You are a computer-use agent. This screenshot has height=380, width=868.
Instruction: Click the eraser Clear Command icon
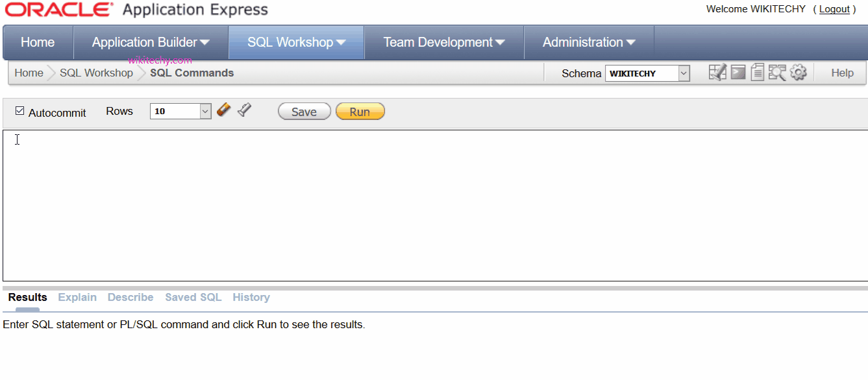pyautogui.click(x=224, y=110)
